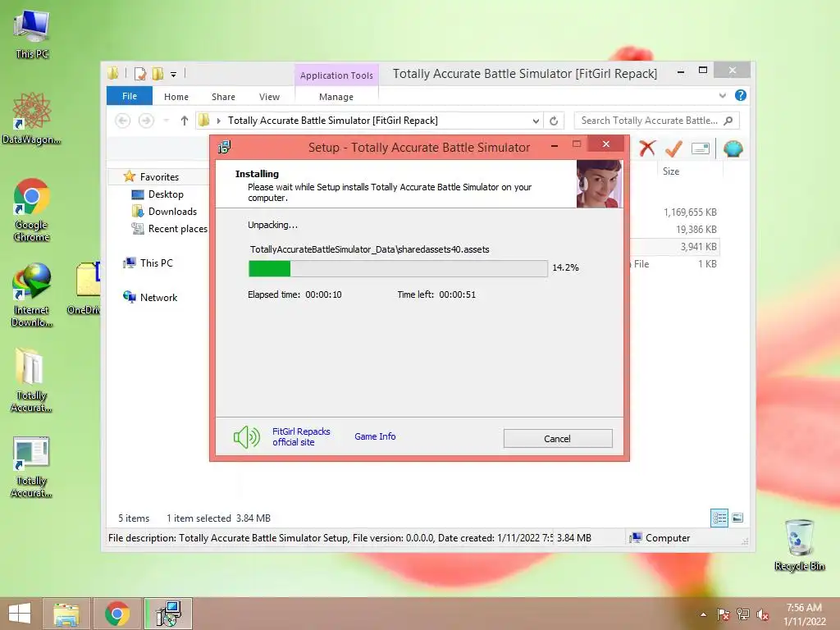Click the red X delete icon

click(647, 148)
